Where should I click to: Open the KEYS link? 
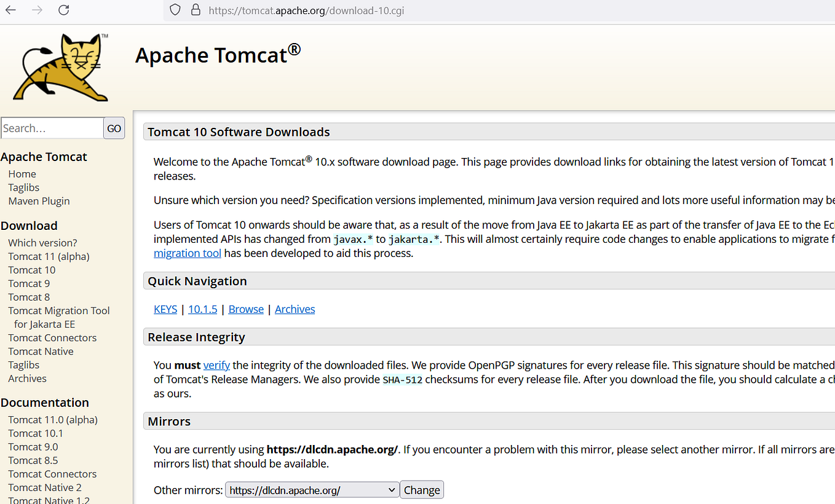165,309
